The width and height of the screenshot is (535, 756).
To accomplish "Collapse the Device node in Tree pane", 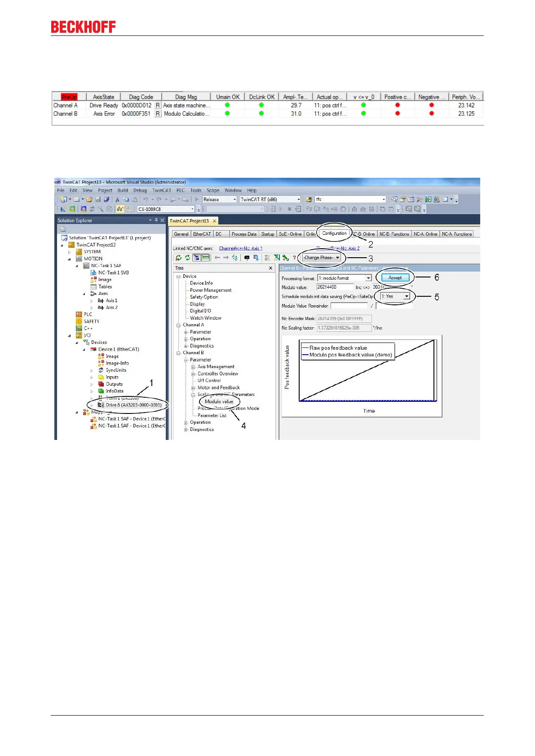I will (178, 277).
